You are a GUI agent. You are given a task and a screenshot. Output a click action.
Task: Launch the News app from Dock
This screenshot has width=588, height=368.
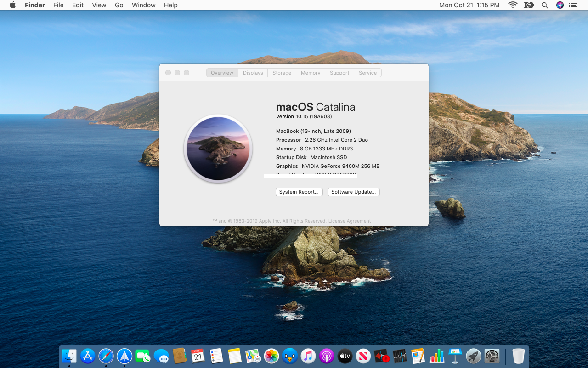click(x=363, y=356)
